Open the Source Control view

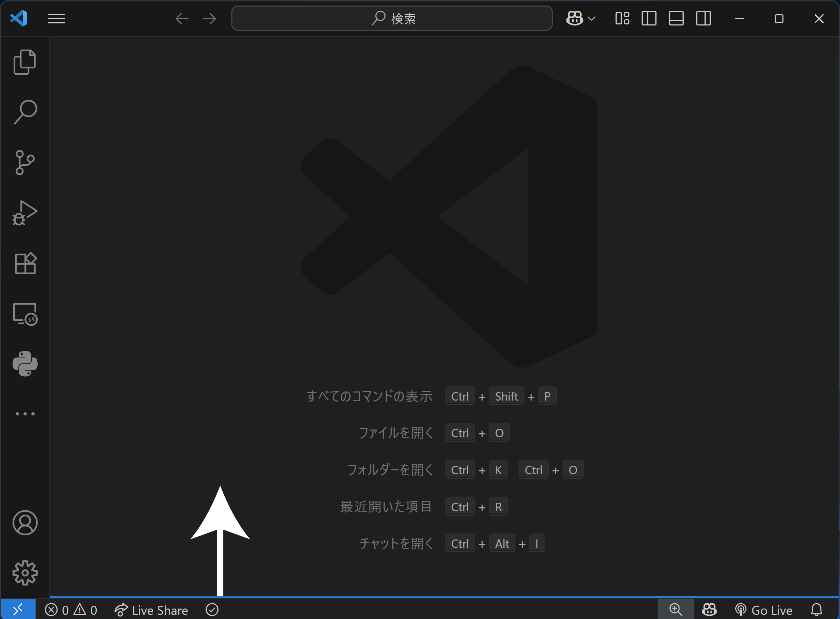coord(25,163)
